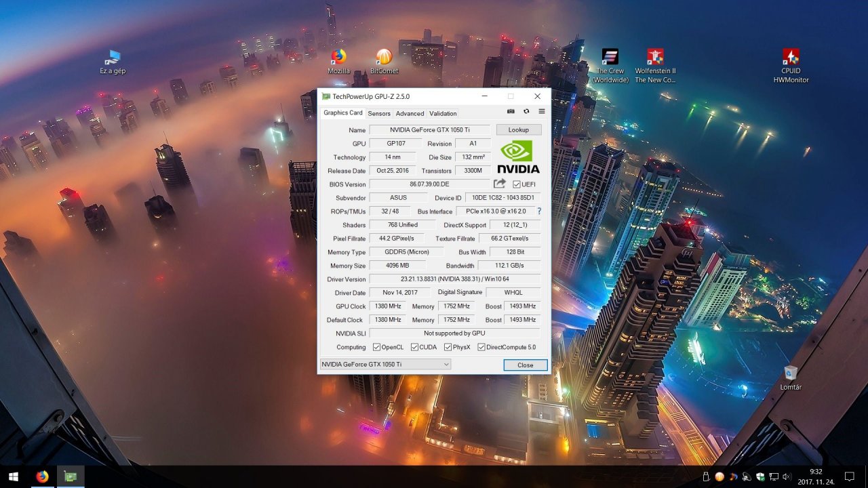The height and width of the screenshot is (488, 868).
Task: Select The Crew (Worldwide) desktop icon
Action: tap(610, 66)
